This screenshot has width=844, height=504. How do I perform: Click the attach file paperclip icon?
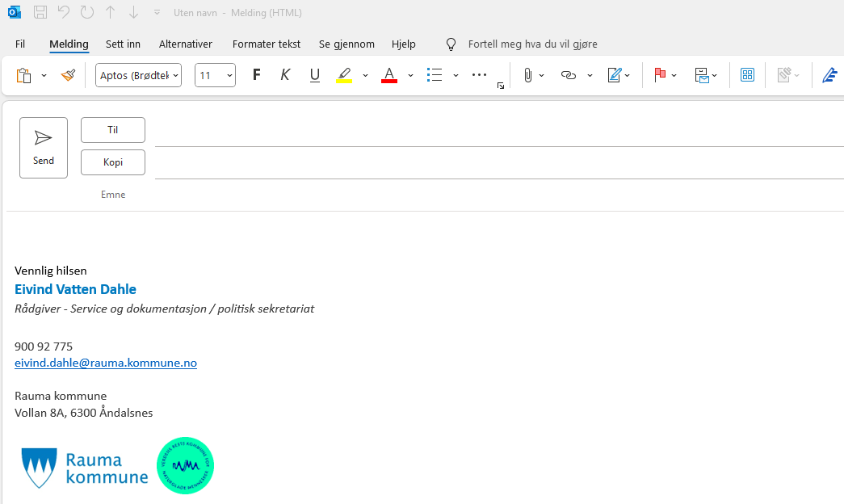pos(527,75)
